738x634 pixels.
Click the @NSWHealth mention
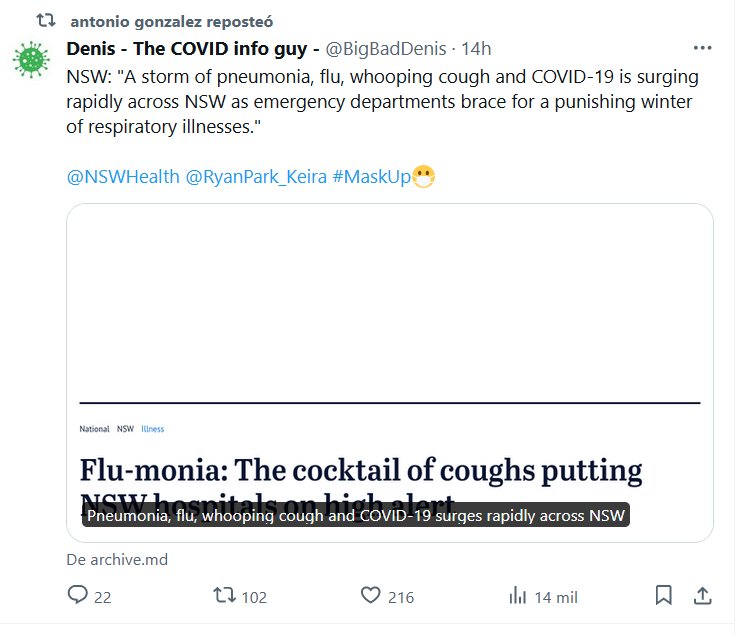[x=123, y=177]
